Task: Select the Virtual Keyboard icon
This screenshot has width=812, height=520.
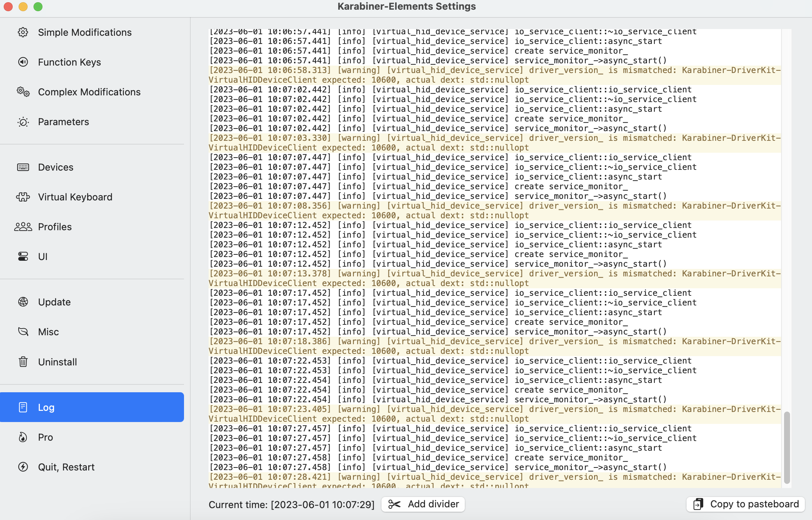Action: pos(23,197)
